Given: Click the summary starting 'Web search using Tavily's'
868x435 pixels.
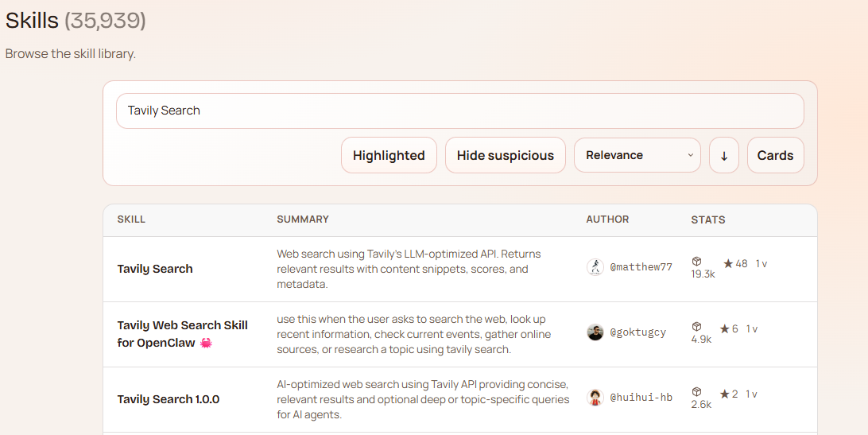Looking at the screenshot, I should tap(409, 270).
